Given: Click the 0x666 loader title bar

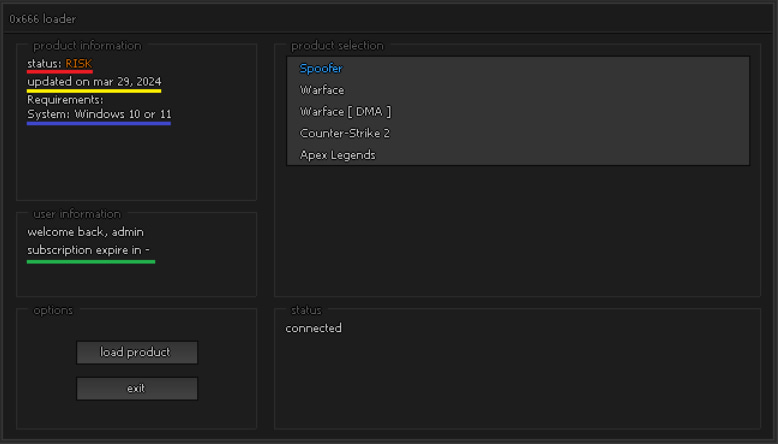Looking at the screenshot, I should click(x=43, y=19).
